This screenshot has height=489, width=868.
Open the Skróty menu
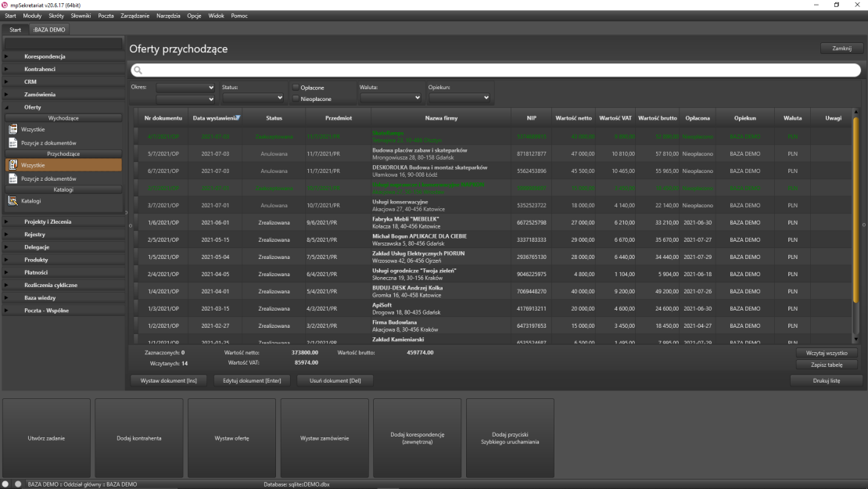point(56,16)
